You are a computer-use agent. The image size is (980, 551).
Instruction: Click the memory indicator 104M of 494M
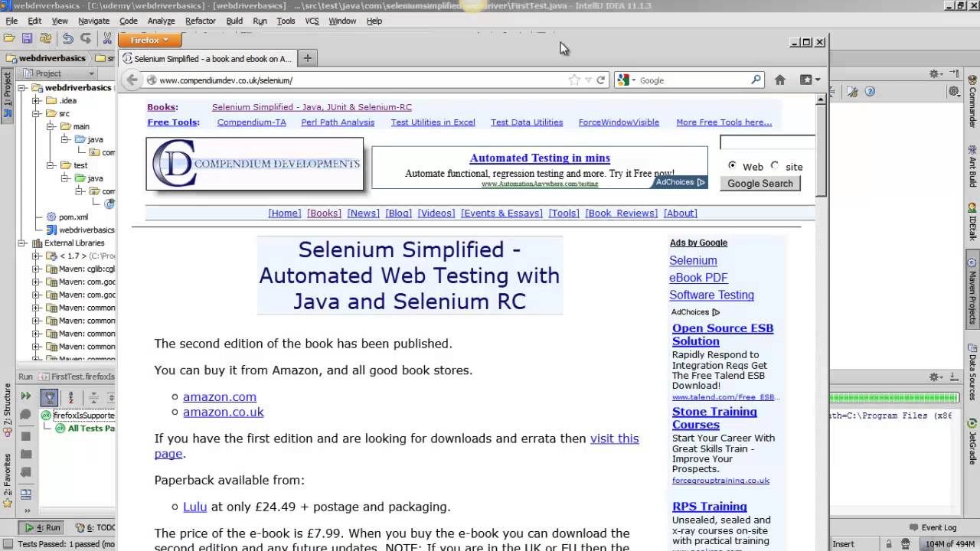click(x=949, y=544)
